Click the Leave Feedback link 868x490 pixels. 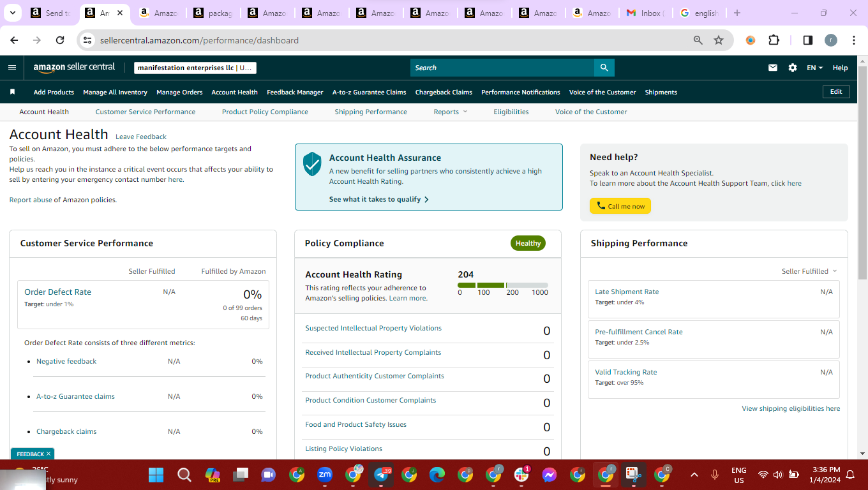click(141, 137)
